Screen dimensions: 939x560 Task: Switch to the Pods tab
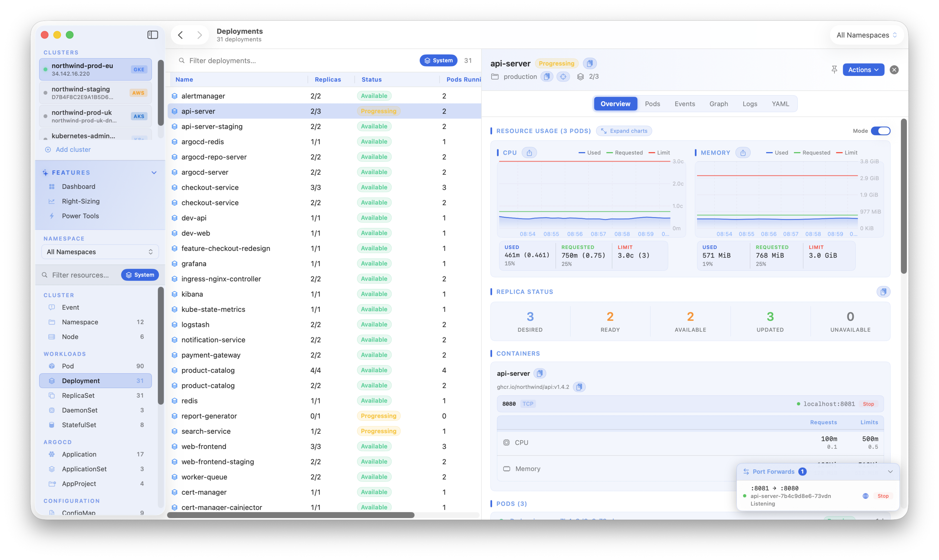[x=652, y=104]
